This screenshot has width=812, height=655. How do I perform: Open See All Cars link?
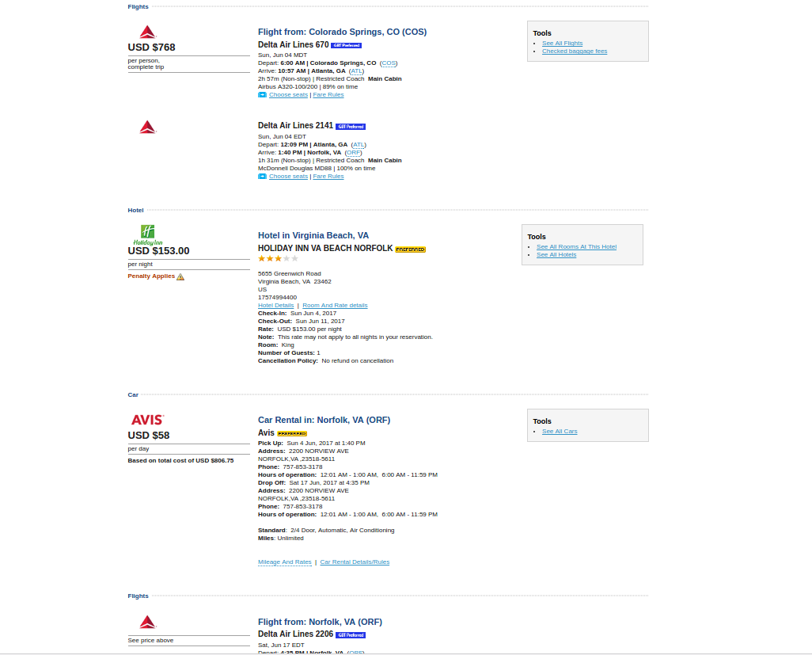(560, 432)
